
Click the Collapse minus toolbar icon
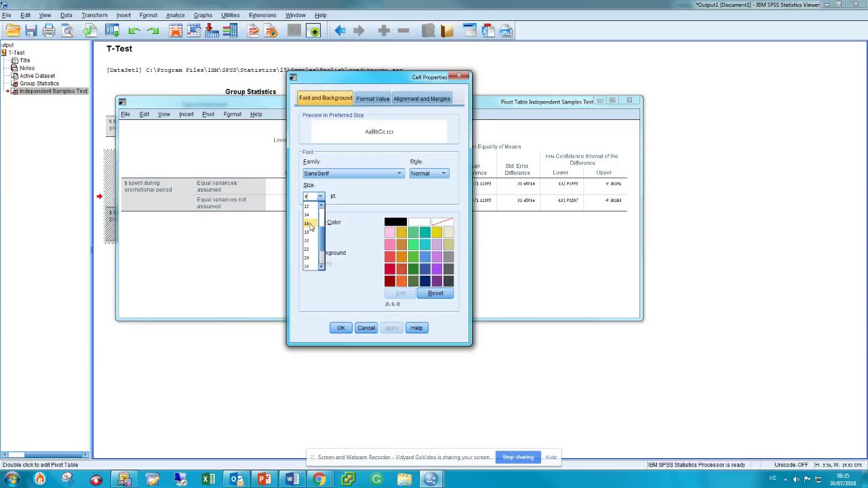tap(403, 30)
